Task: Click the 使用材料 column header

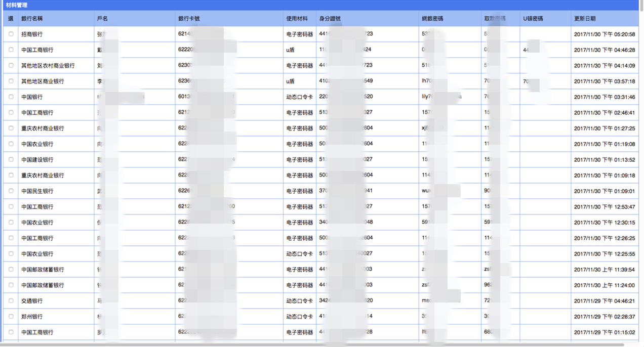Action: [x=297, y=19]
